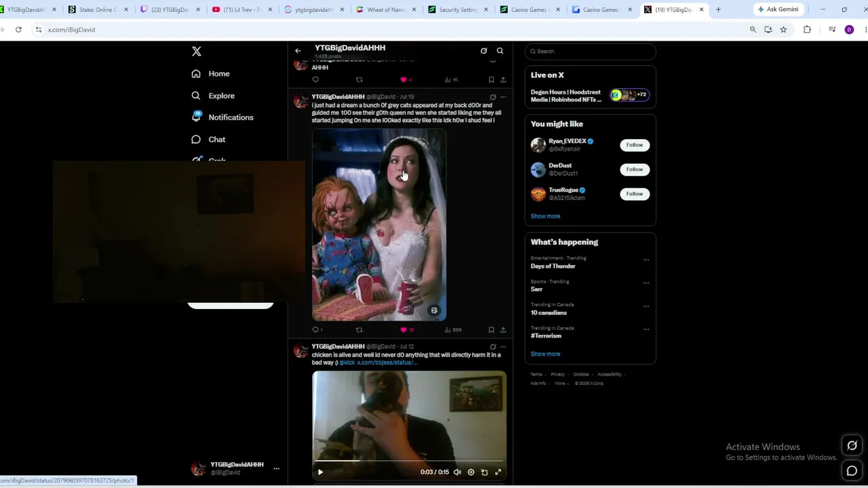This screenshot has width=868, height=488.
Task: Repost the Jul 19 dream post
Action: point(359,330)
